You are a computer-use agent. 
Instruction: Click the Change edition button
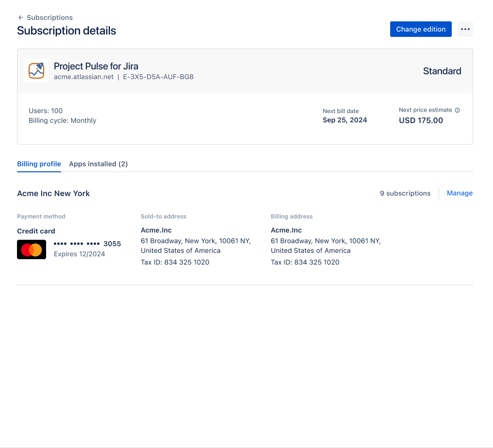click(421, 29)
